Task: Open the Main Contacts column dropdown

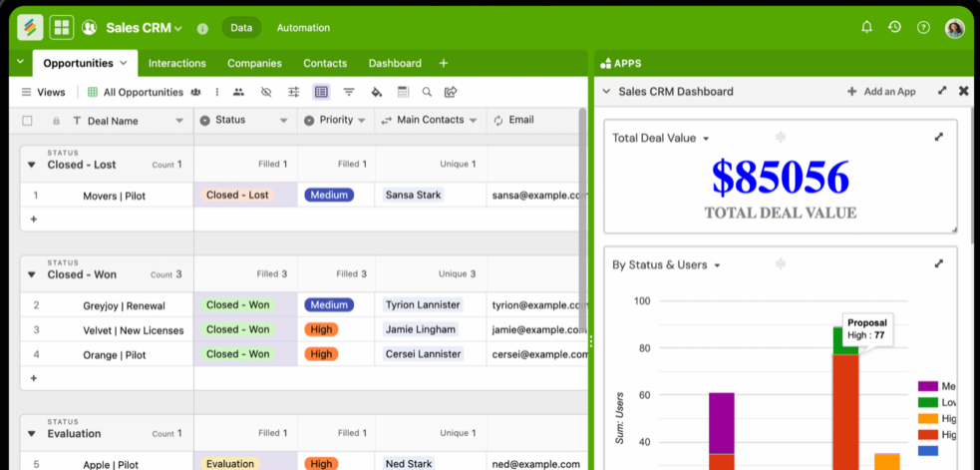Action: coord(474,120)
